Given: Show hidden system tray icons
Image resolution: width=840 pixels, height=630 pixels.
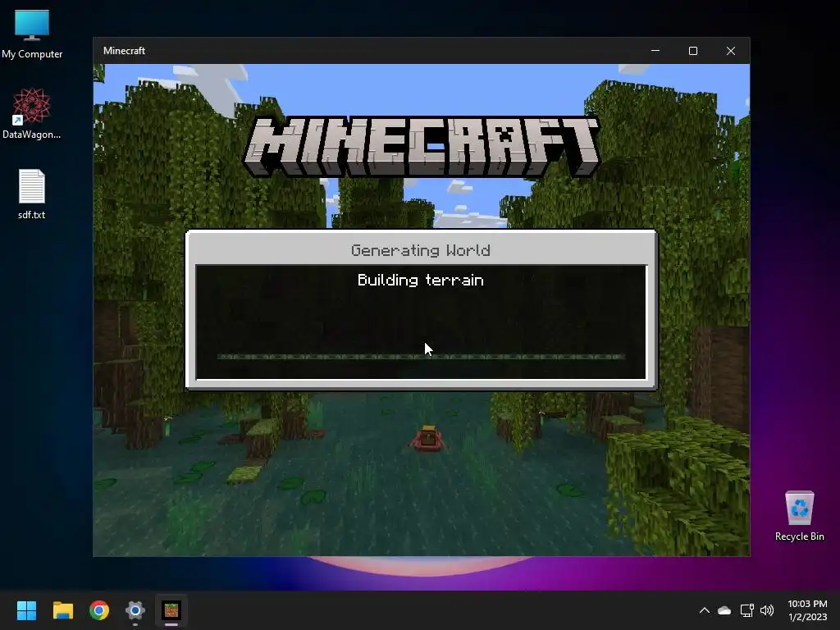Looking at the screenshot, I should (705, 610).
